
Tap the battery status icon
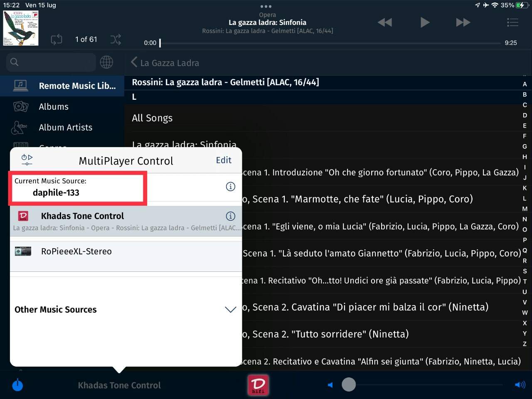[x=522, y=5]
